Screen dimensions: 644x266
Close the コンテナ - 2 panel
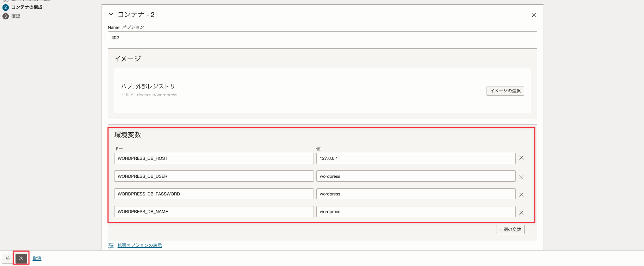click(x=534, y=15)
